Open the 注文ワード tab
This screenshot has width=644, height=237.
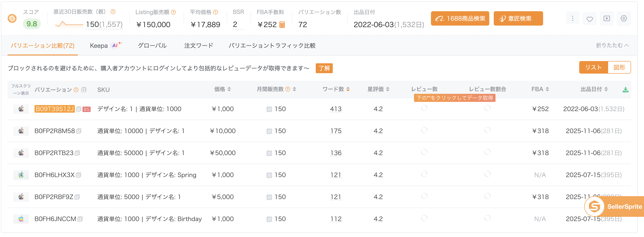pyautogui.click(x=199, y=46)
